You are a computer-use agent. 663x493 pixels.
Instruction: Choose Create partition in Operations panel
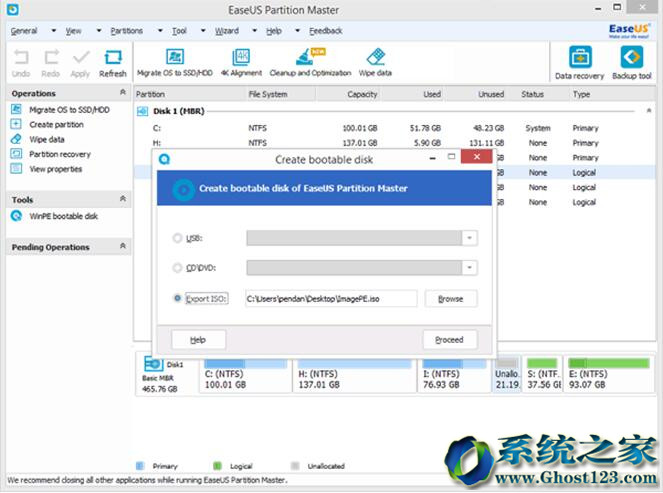[56, 125]
